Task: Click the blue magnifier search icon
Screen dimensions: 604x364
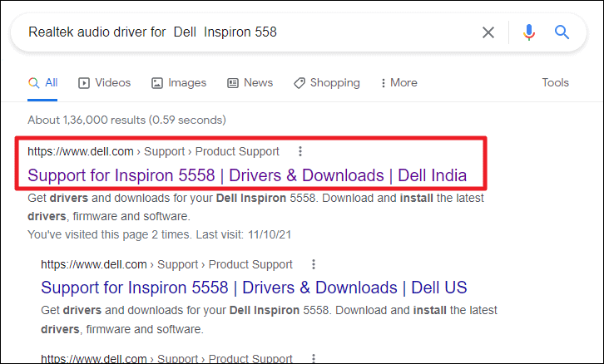Action: [x=562, y=32]
